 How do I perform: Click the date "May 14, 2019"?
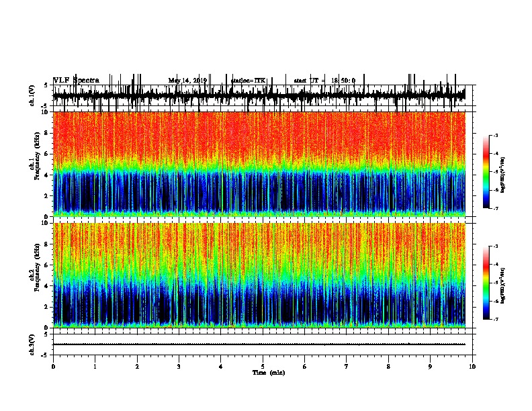pos(187,81)
